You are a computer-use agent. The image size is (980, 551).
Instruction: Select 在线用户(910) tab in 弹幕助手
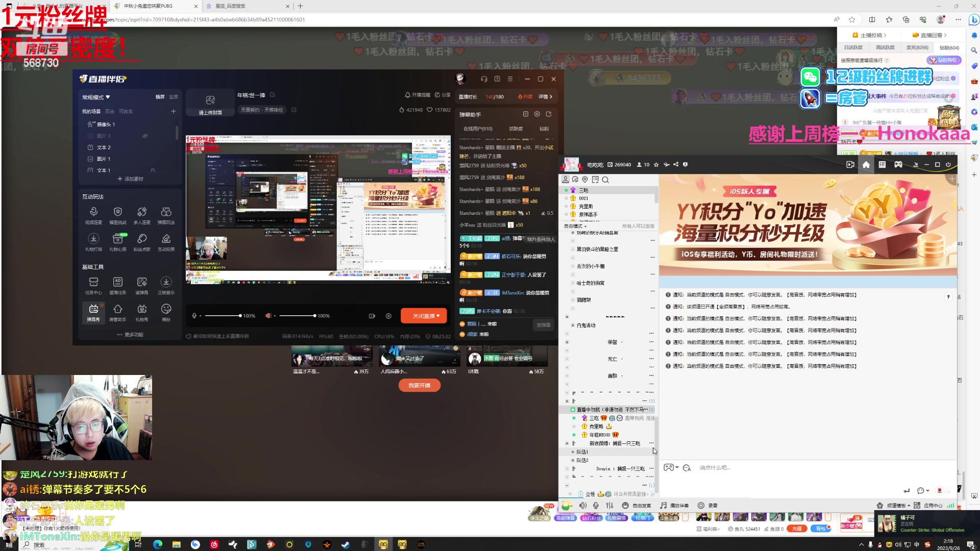(x=478, y=129)
